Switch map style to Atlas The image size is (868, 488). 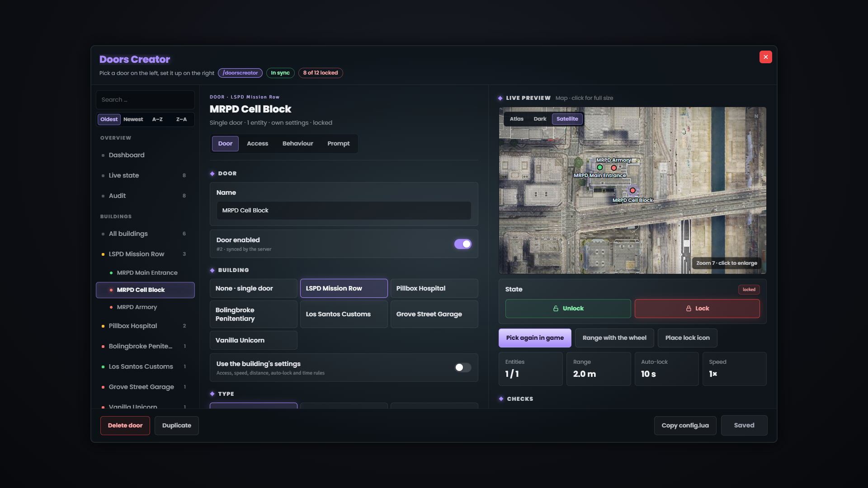[516, 119]
